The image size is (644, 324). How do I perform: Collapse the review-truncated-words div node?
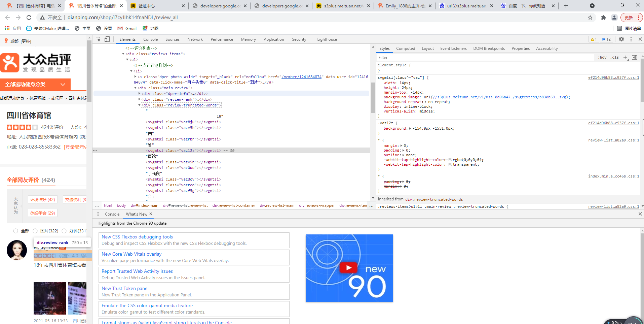point(139,105)
